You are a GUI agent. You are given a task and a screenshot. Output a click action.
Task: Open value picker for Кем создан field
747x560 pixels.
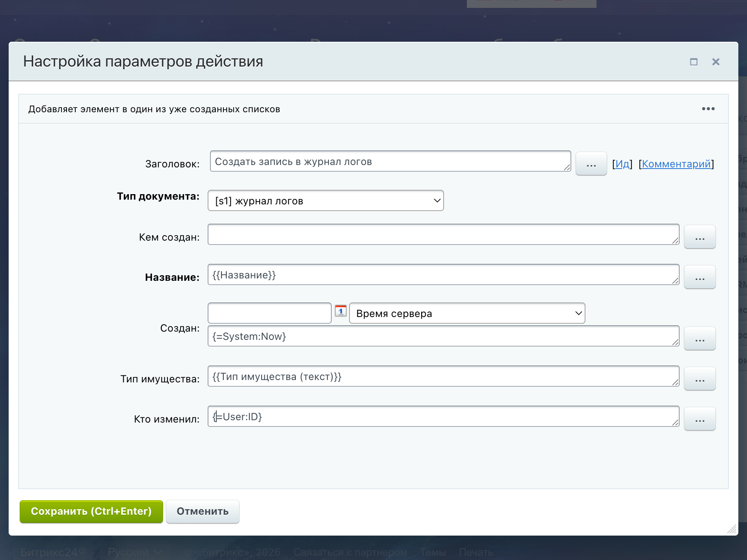click(699, 237)
